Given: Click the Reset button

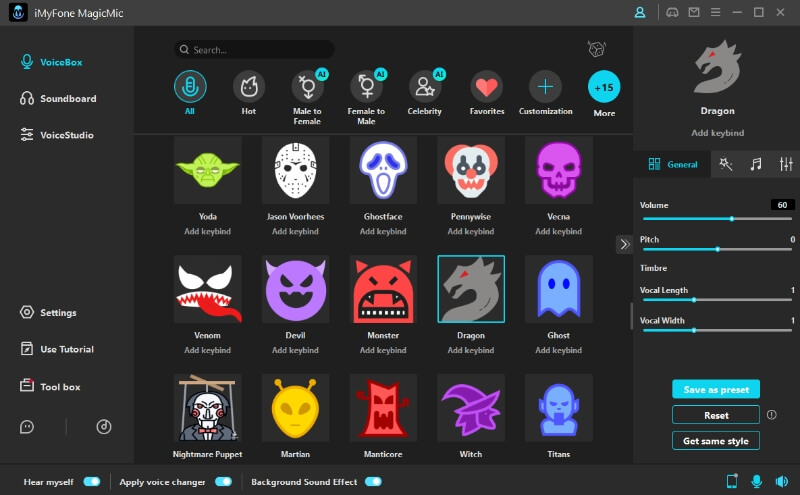Looking at the screenshot, I should coord(716,415).
